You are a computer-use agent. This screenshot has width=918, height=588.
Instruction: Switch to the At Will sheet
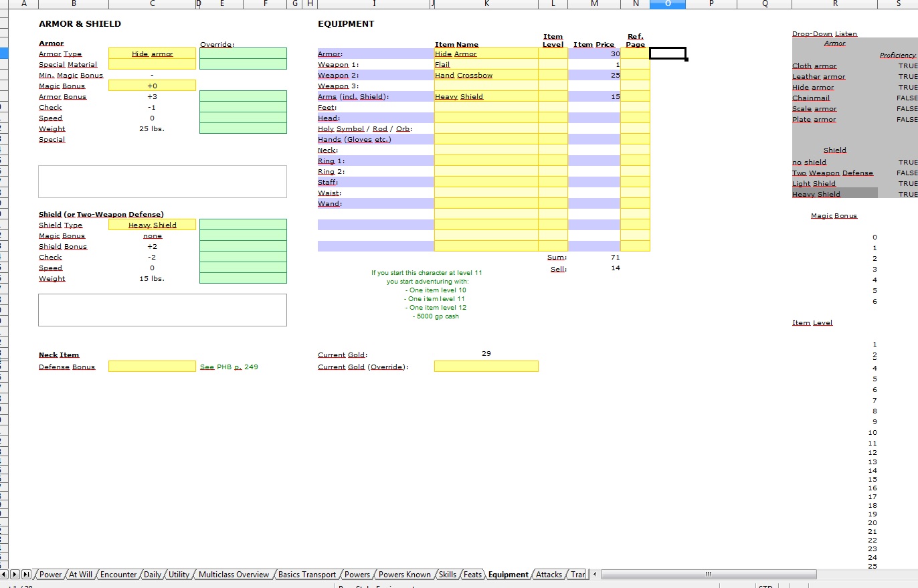(x=81, y=574)
